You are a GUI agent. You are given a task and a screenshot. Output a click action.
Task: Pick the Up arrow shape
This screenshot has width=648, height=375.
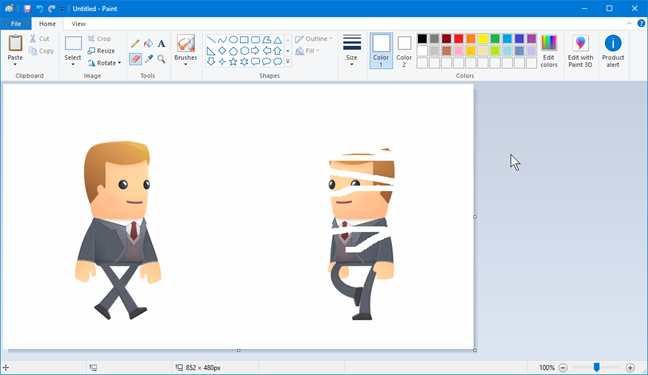click(x=278, y=51)
